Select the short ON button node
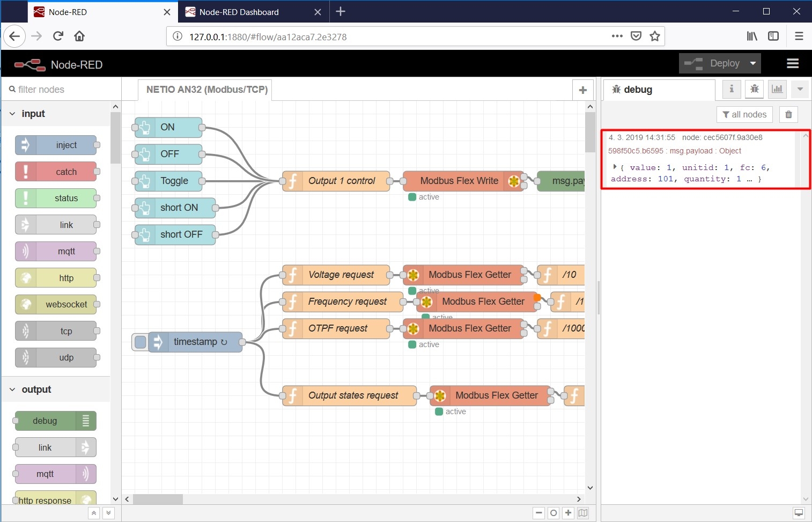The width and height of the screenshot is (812, 522). point(175,208)
